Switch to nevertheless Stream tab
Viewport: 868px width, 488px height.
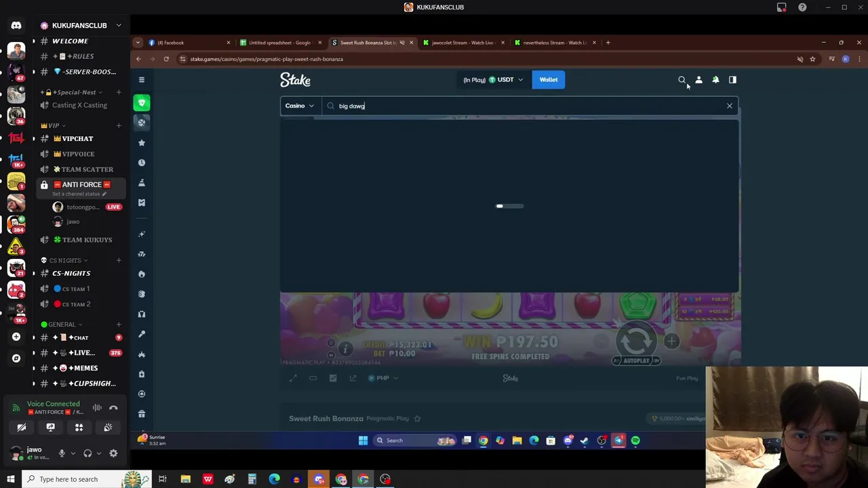(x=554, y=43)
